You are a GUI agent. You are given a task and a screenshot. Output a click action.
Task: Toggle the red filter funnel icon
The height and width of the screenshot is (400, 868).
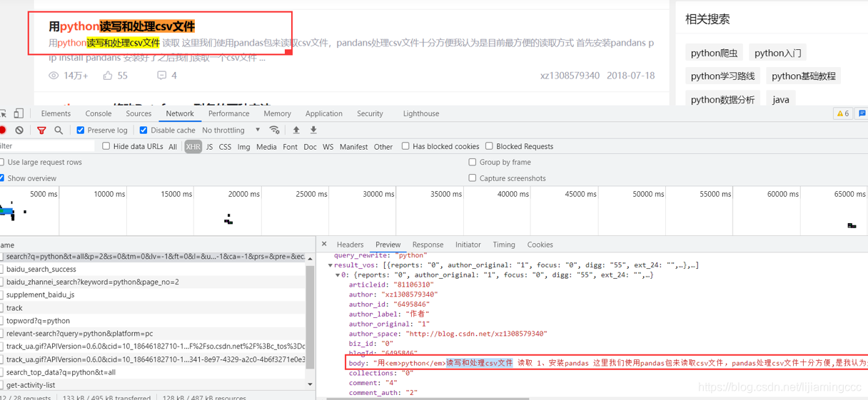pyautogui.click(x=41, y=130)
